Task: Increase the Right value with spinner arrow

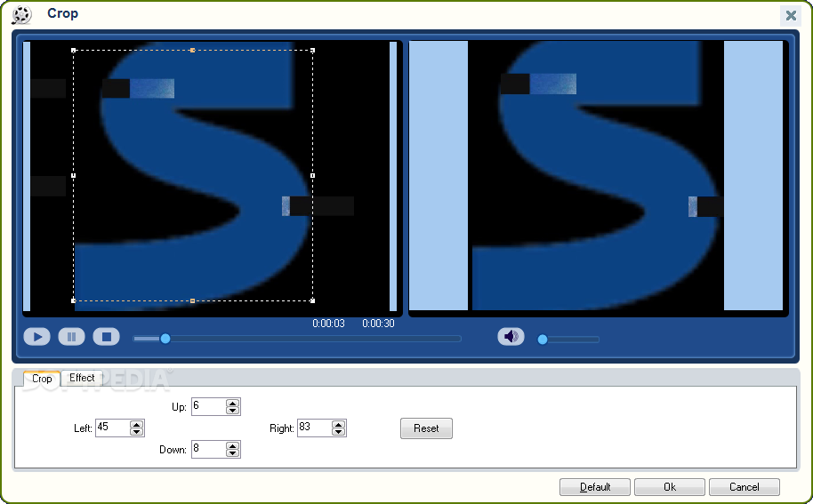Action: tap(339, 425)
